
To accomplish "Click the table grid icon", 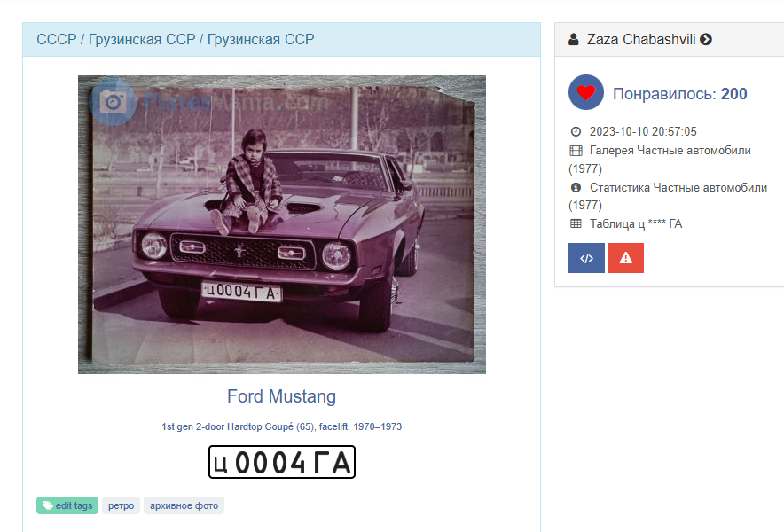I will coord(576,223).
